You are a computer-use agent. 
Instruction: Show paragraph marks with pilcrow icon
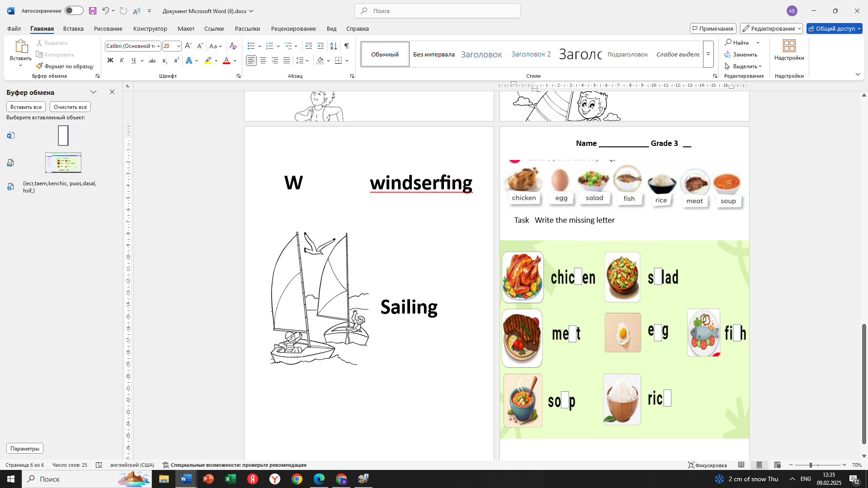click(x=347, y=46)
